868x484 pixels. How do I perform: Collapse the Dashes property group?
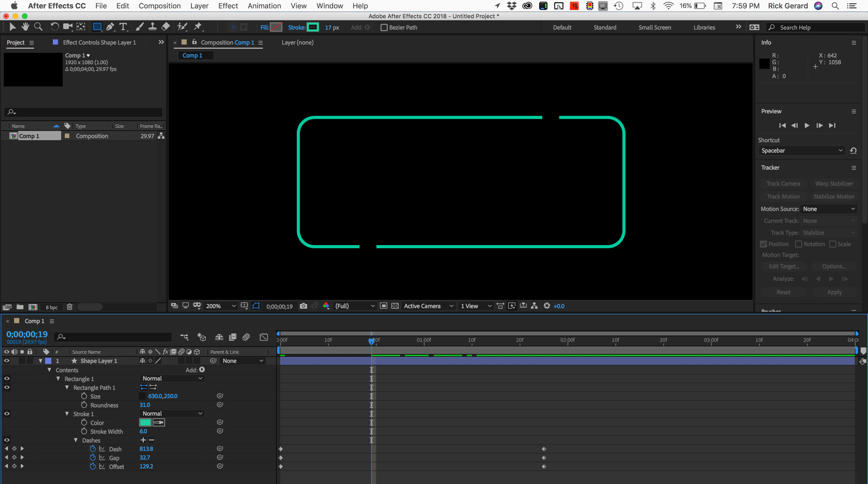[75, 441]
